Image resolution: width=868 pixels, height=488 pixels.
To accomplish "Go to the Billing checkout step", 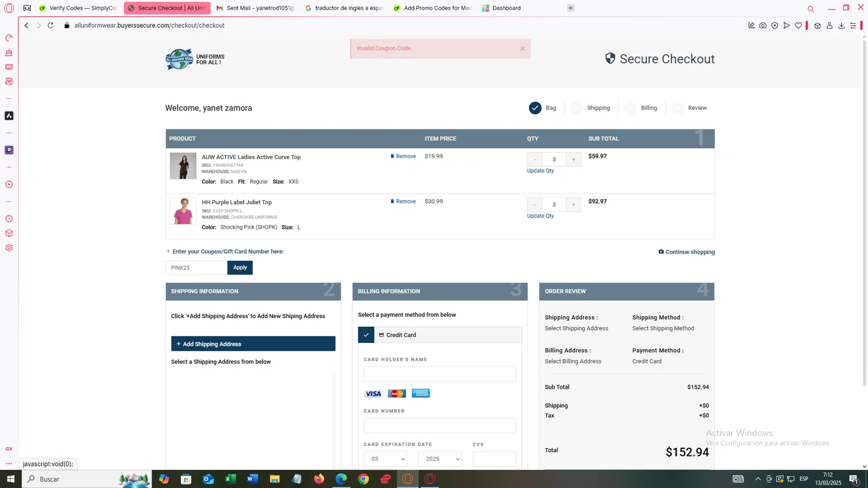I will pos(641,108).
